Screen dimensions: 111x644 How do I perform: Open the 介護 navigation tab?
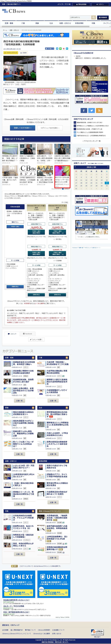pyautogui.click(x=23, y=23)
